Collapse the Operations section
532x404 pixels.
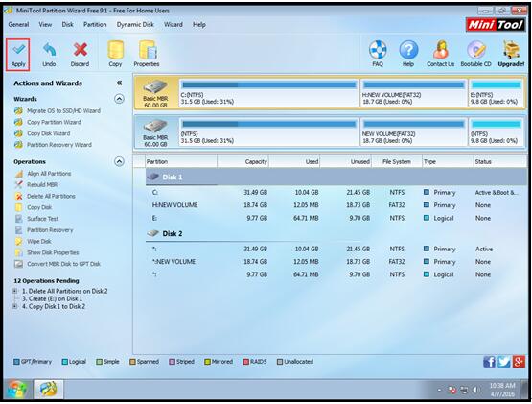click(119, 161)
